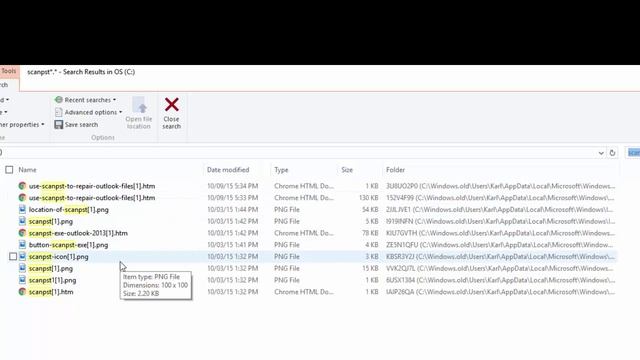Click Chrome icon of the 130 KB use-scanpst htm file
This screenshot has height=360, width=640.
click(22, 198)
